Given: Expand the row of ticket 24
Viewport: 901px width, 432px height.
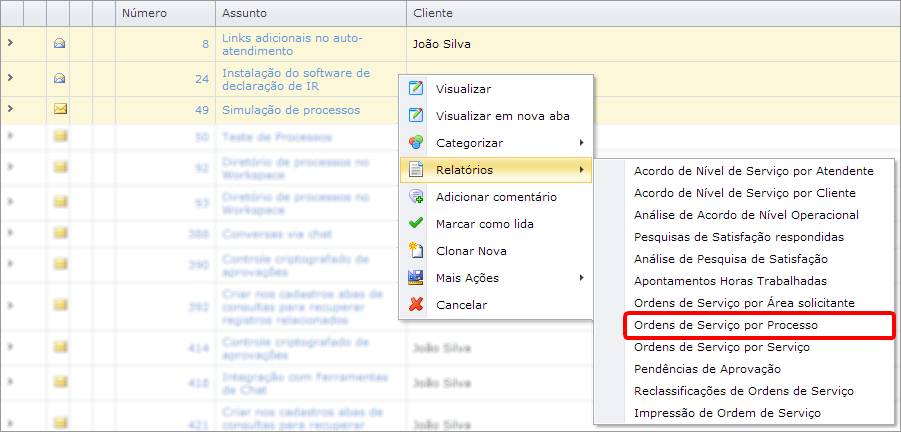Looking at the screenshot, I should (10, 78).
